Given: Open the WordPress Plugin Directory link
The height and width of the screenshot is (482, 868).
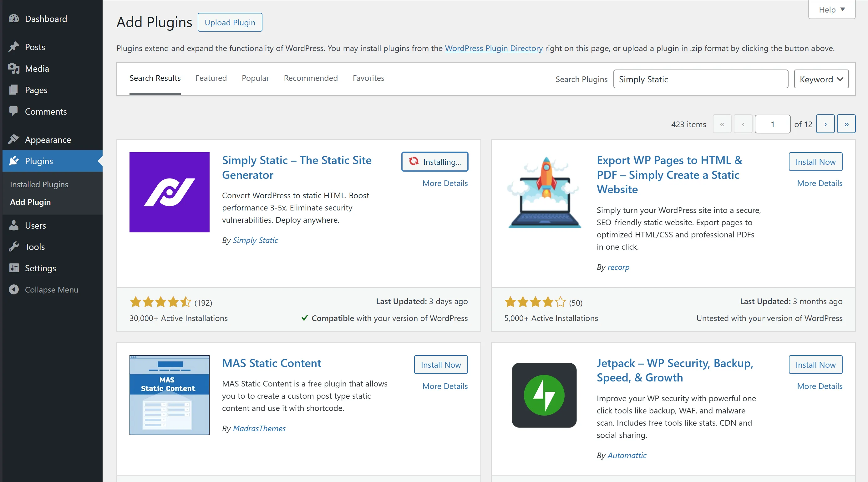Looking at the screenshot, I should click(x=493, y=48).
